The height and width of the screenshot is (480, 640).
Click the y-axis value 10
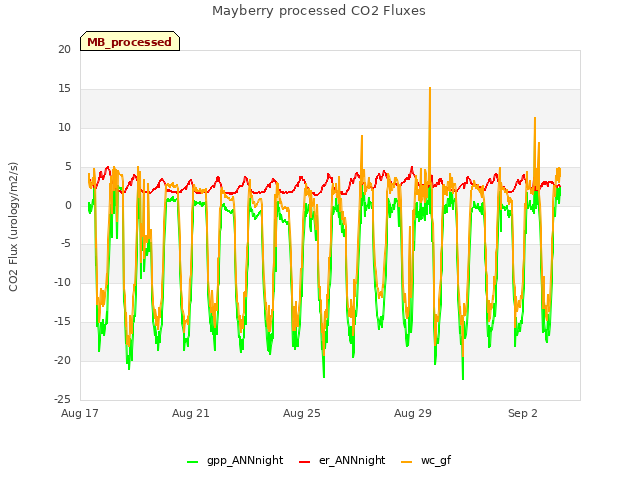[64, 128]
